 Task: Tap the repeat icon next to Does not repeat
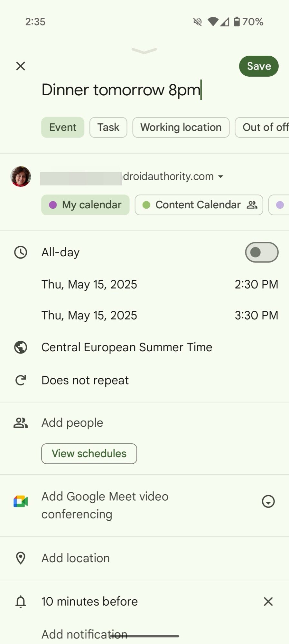(21, 380)
